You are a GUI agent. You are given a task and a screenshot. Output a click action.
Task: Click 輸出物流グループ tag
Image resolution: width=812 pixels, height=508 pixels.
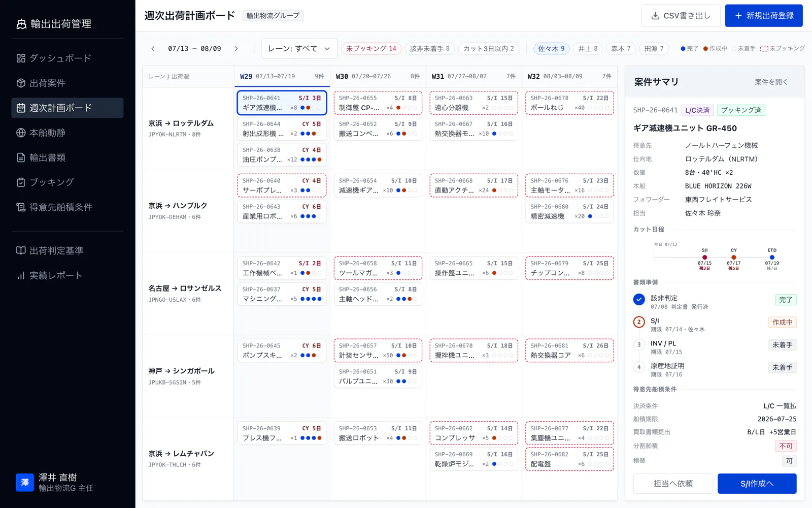273,16
